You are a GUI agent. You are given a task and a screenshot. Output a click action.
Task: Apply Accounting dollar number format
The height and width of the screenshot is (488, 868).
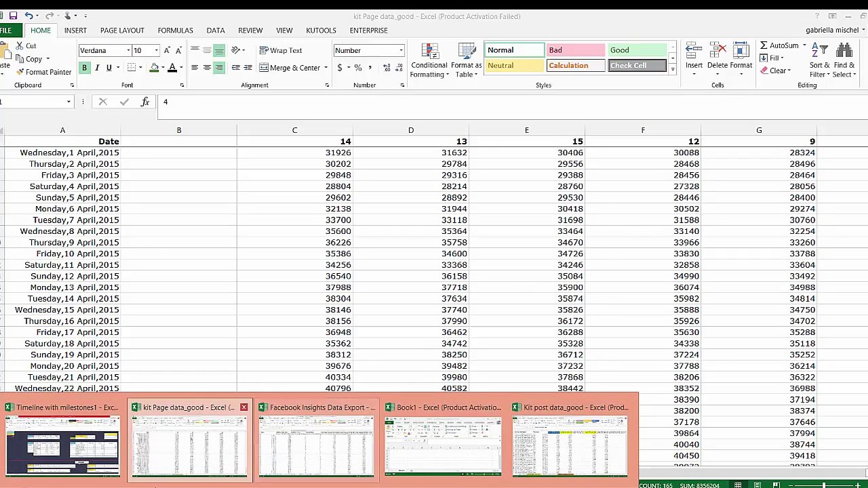340,68
